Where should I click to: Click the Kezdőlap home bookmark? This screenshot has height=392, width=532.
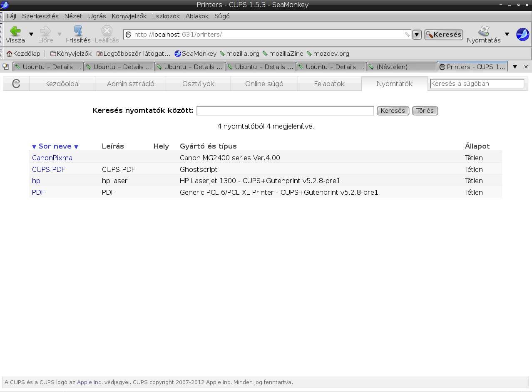(23, 54)
